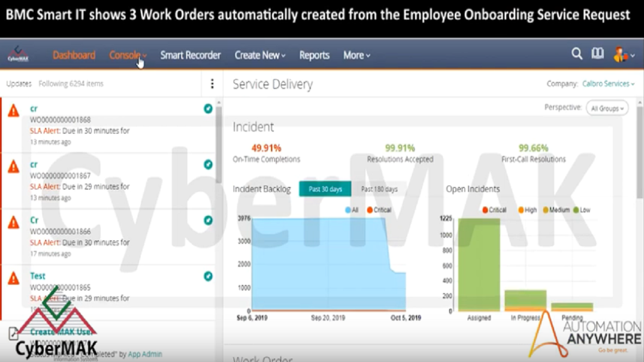This screenshot has width=644, height=362.
Task: Click the WO0000000001867 work order ID
Action: pyautogui.click(x=60, y=175)
